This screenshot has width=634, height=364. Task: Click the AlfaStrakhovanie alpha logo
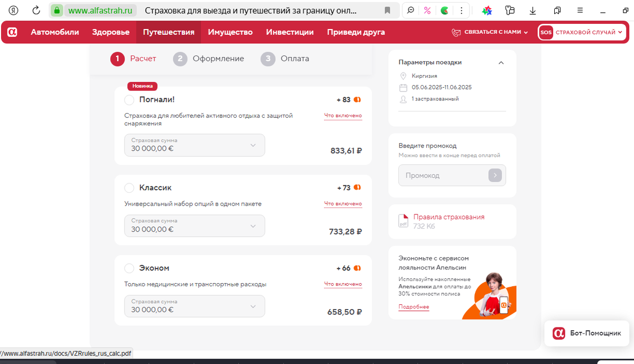(x=13, y=32)
